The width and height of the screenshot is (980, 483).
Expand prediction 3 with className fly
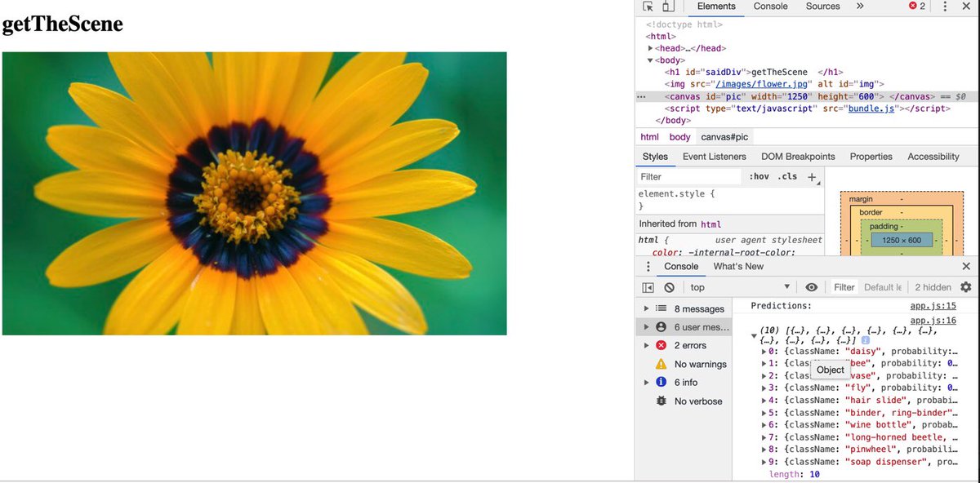(764, 388)
